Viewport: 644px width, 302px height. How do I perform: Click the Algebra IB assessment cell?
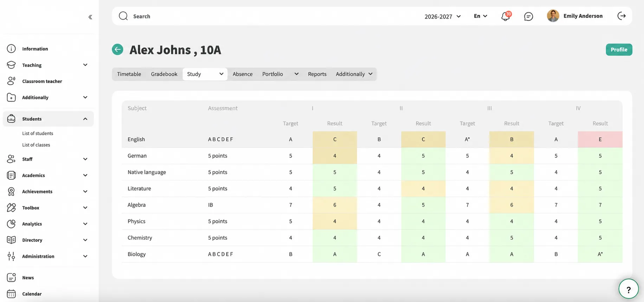[210, 205]
